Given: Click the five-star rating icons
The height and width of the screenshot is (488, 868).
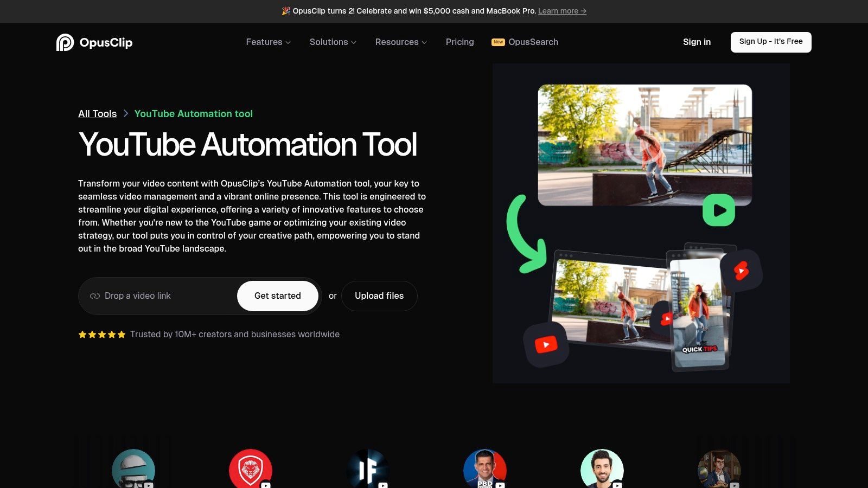Looking at the screenshot, I should pos(102,335).
